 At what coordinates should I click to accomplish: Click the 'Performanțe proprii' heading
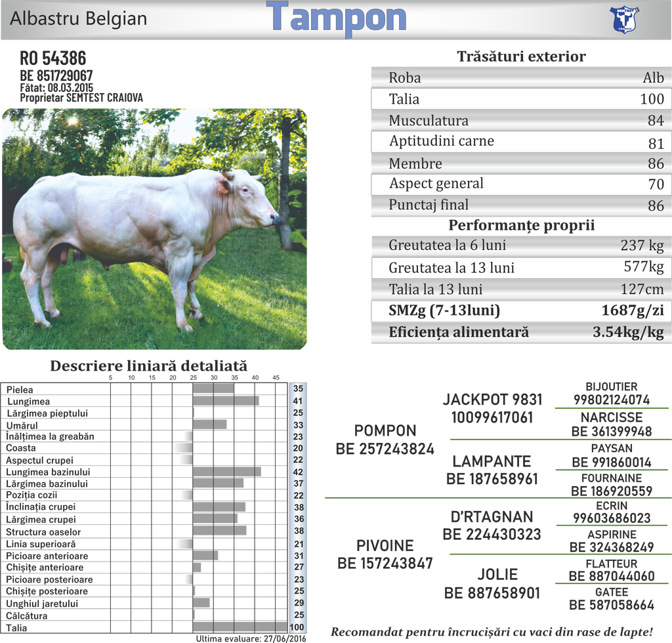[x=521, y=225]
